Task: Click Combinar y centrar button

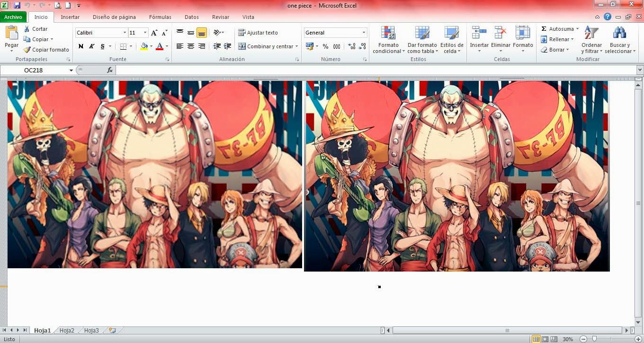Action: click(268, 46)
